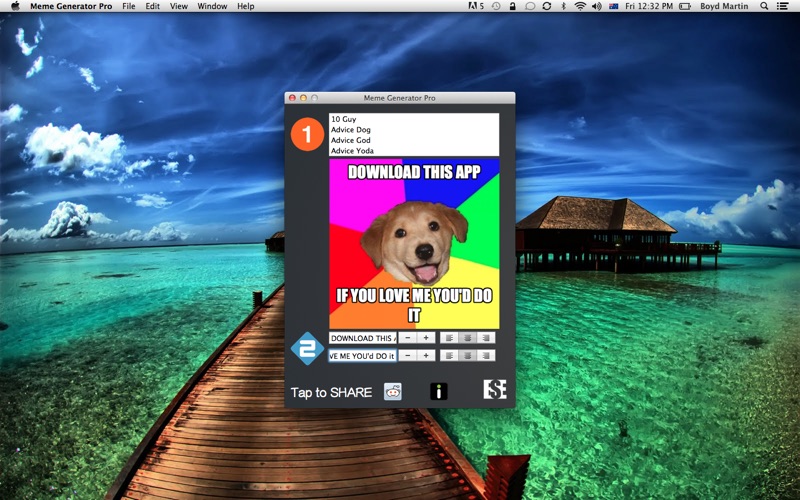
Task: Select 'Advice Dog' in the meme list
Action: [x=414, y=130]
